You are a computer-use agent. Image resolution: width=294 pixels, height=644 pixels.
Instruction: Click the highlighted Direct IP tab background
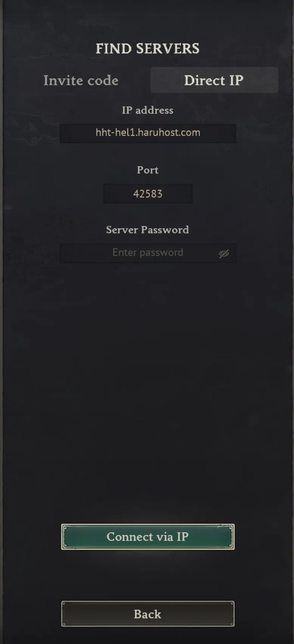(214, 80)
